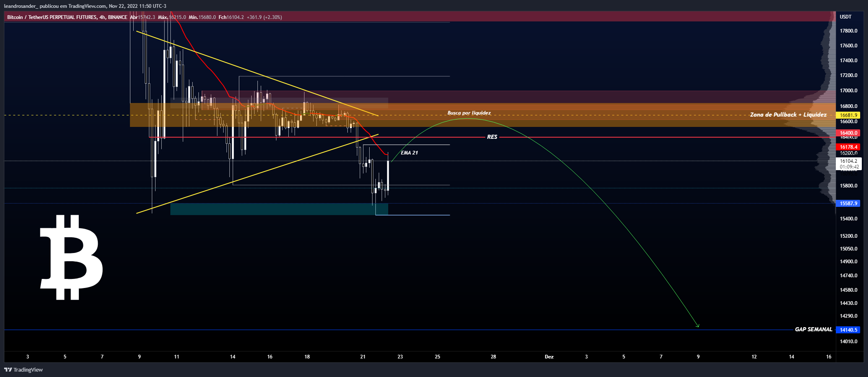The width and height of the screenshot is (868, 377).
Task: Click the 15400.0 price axis label
Action: pyautogui.click(x=849, y=219)
